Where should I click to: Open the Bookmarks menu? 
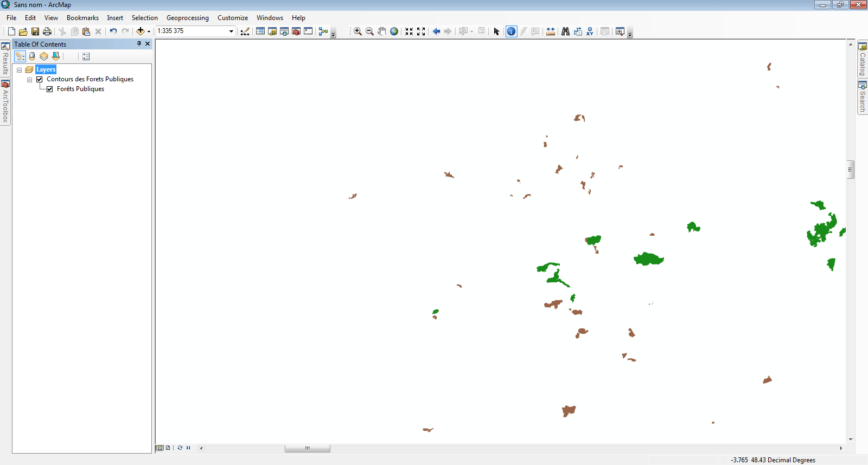[82, 18]
